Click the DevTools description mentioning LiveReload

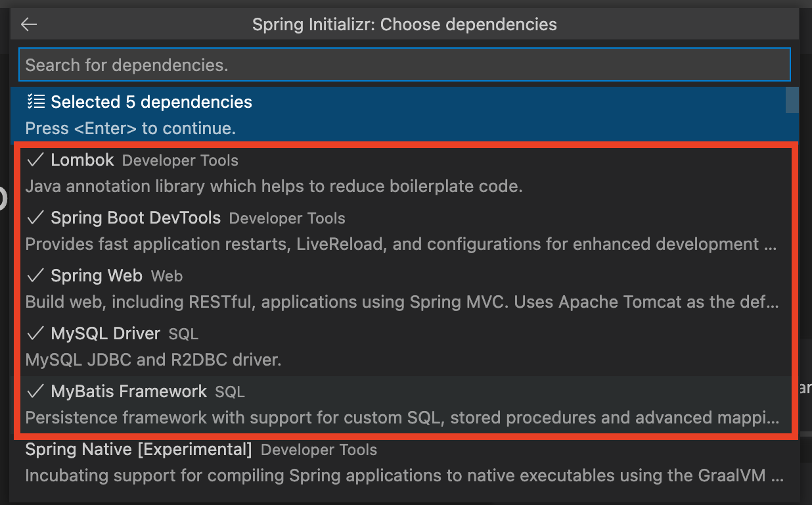(x=401, y=244)
